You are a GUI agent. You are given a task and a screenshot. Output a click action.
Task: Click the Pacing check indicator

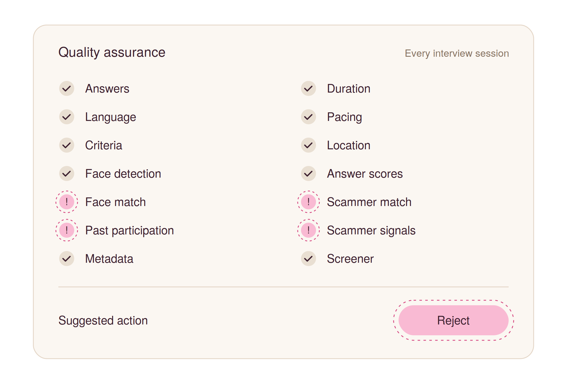[x=309, y=117]
